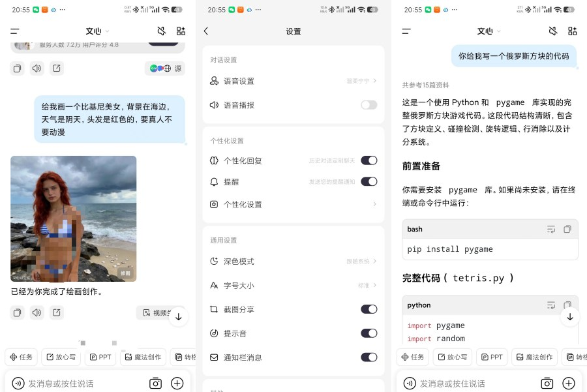Turn off the 个性化回复 toggle
The width and height of the screenshot is (587, 392).
(369, 160)
